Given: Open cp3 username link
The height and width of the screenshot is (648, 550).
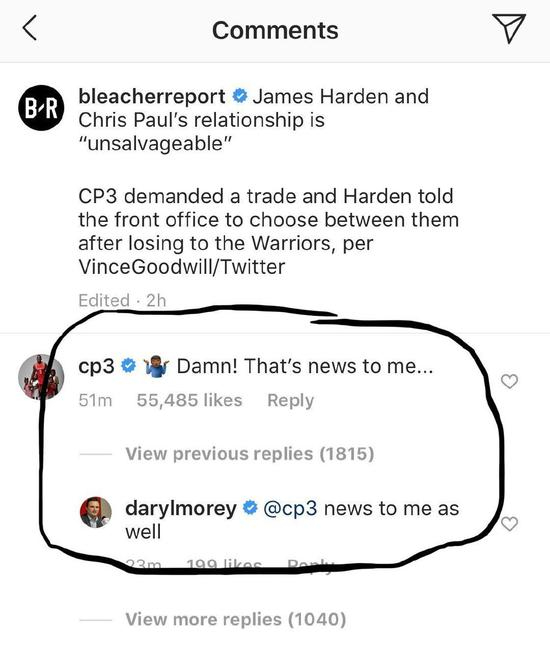Looking at the screenshot, I should pos(96,367).
